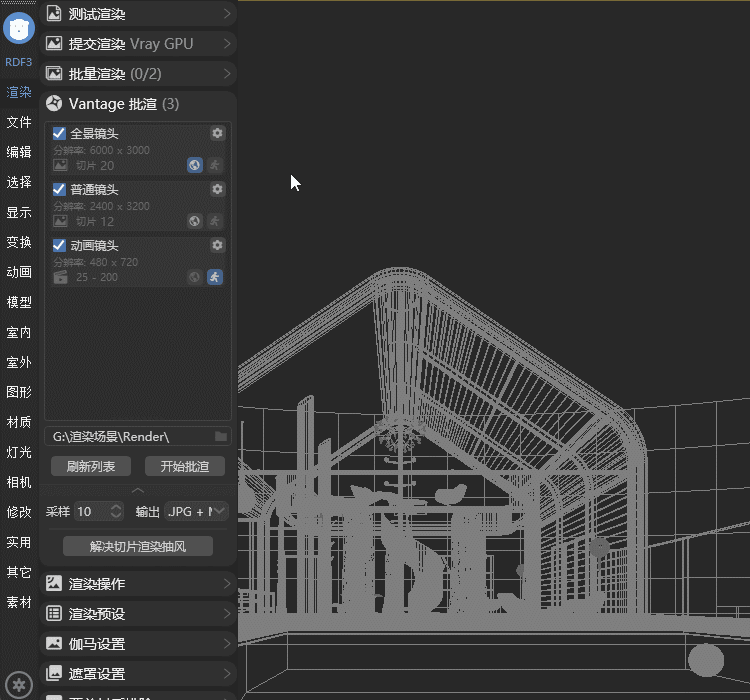Toggle panorama globe icon on 全景镜头
Viewport: 750px width, 700px height.
pyautogui.click(x=195, y=165)
